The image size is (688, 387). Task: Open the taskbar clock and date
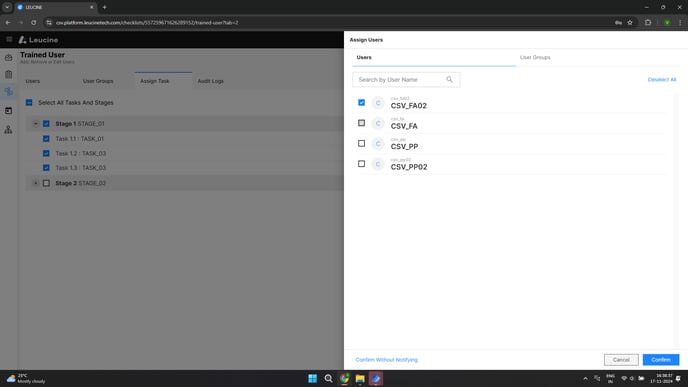click(661, 378)
